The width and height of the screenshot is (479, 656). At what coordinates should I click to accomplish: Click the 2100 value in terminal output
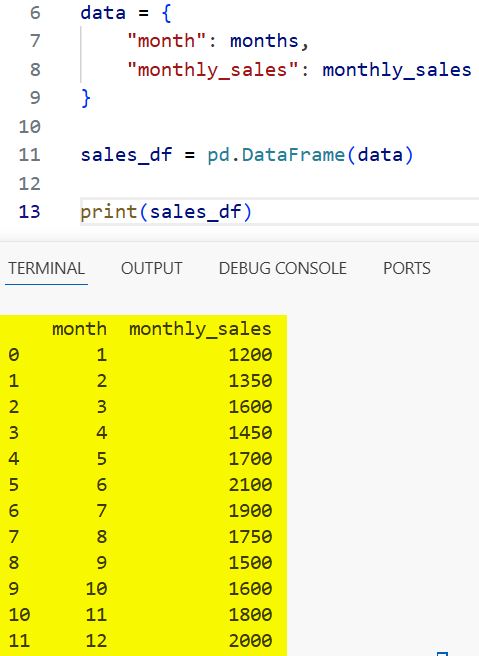[250, 484]
